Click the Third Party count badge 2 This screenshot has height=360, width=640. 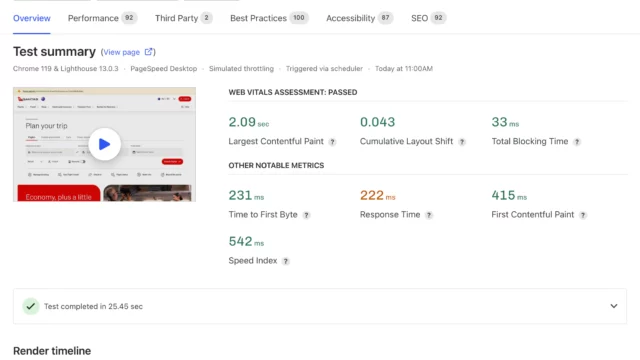207,18
